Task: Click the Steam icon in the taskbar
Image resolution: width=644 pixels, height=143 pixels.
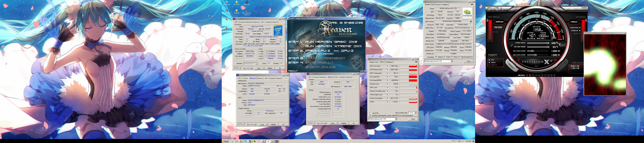Action: coord(250,141)
